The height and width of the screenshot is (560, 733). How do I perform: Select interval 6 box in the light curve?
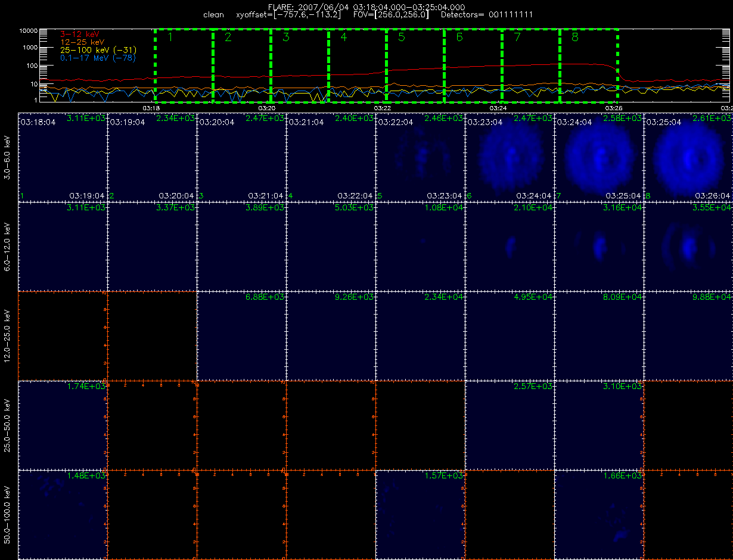coord(473,64)
